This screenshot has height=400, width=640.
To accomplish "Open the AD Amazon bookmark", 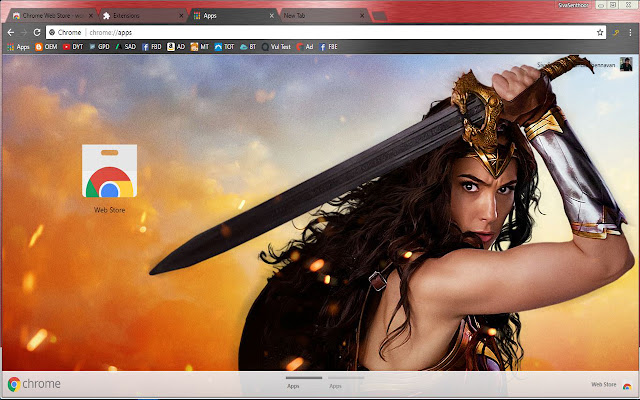I will 176,47.
